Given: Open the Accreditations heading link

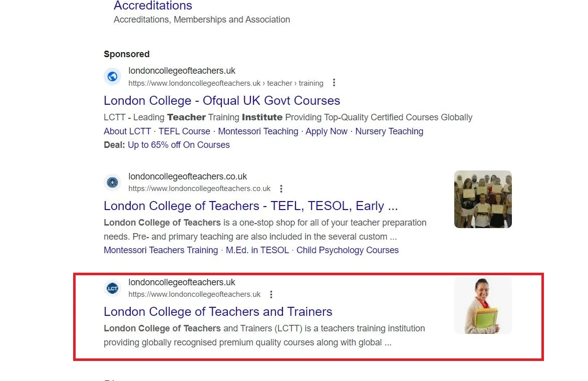Looking at the screenshot, I should 153,5.
